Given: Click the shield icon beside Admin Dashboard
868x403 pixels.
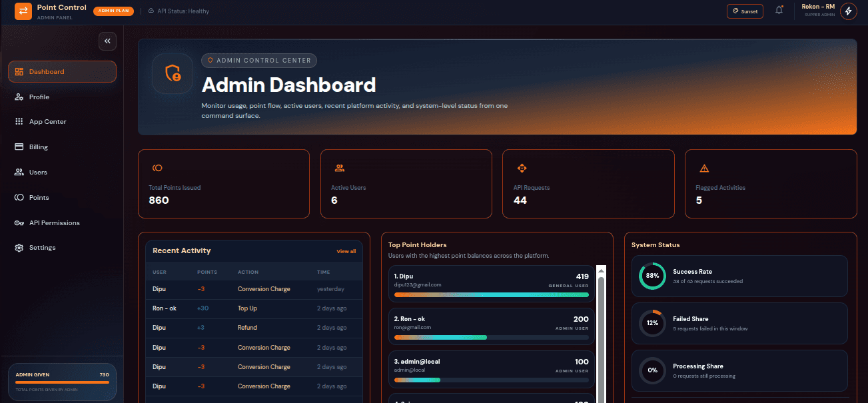Looking at the screenshot, I should (173, 73).
